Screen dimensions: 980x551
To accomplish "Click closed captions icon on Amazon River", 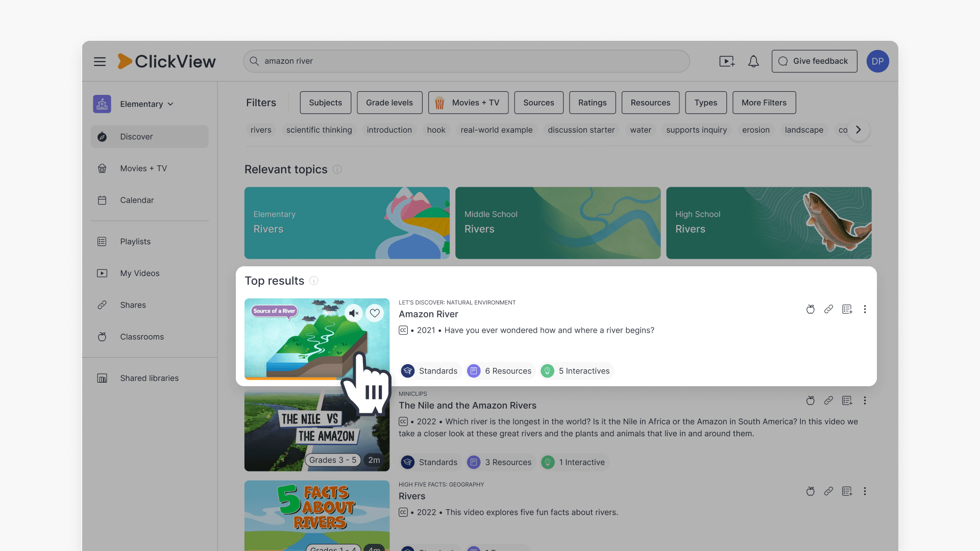I will point(403,330).
